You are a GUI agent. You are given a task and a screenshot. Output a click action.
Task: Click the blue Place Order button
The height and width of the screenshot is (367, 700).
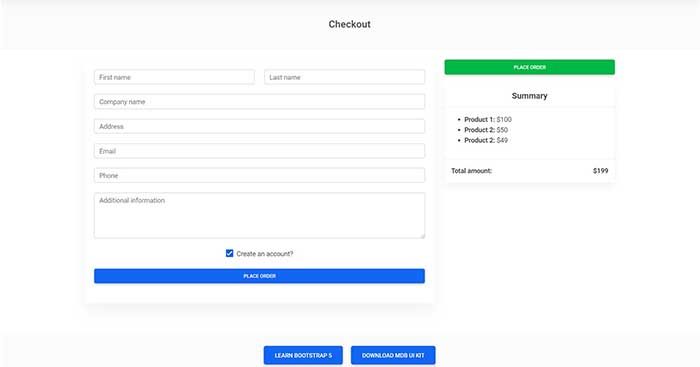(259, 276)
